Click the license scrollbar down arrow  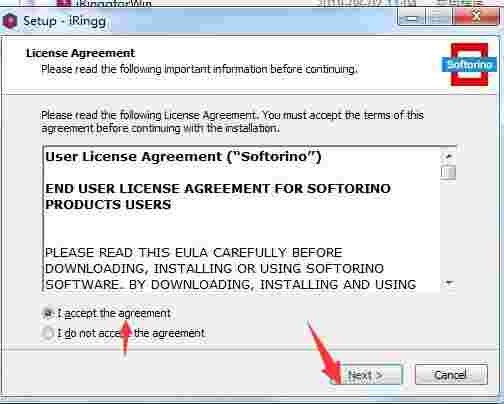coord(449,284)
